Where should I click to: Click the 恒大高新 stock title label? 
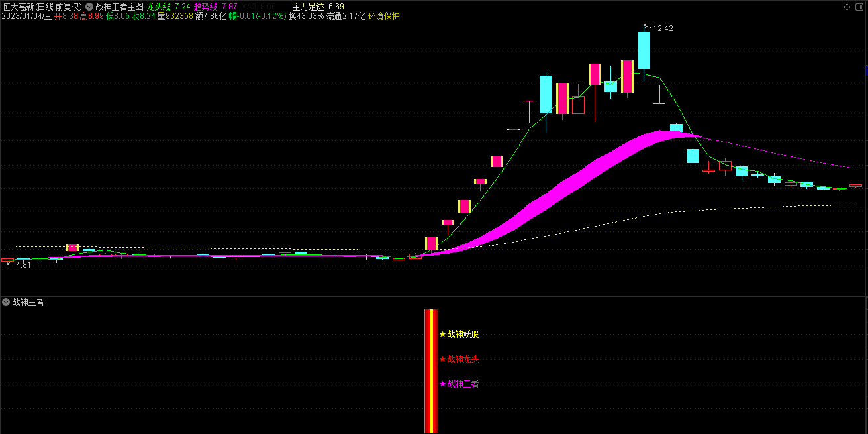(x=41, y=7)
